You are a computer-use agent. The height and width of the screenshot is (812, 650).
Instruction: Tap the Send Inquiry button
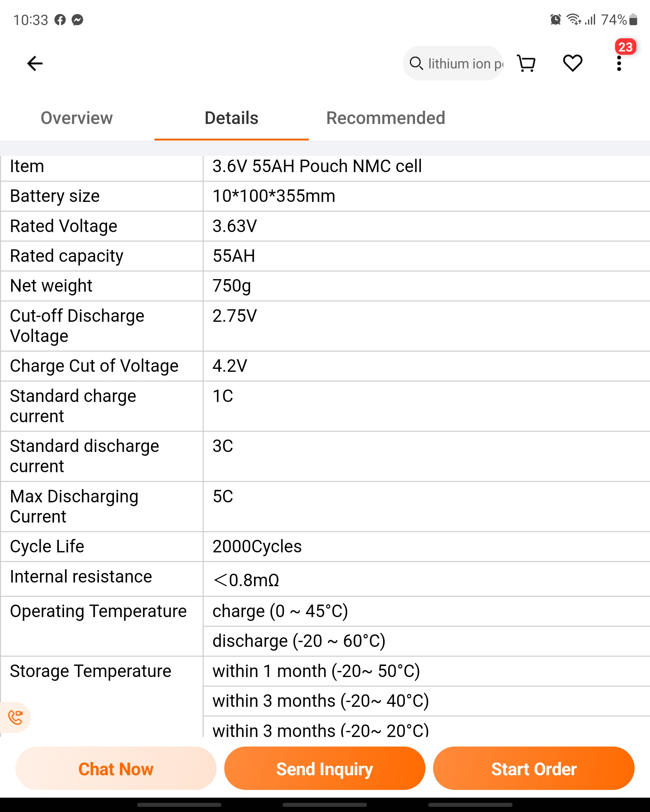[x=325, y=769]
